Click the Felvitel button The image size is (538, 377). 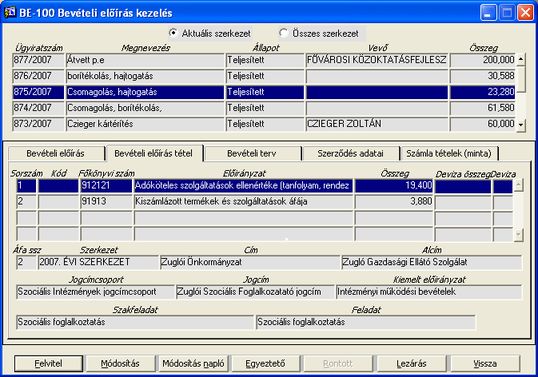coord(48,363)
